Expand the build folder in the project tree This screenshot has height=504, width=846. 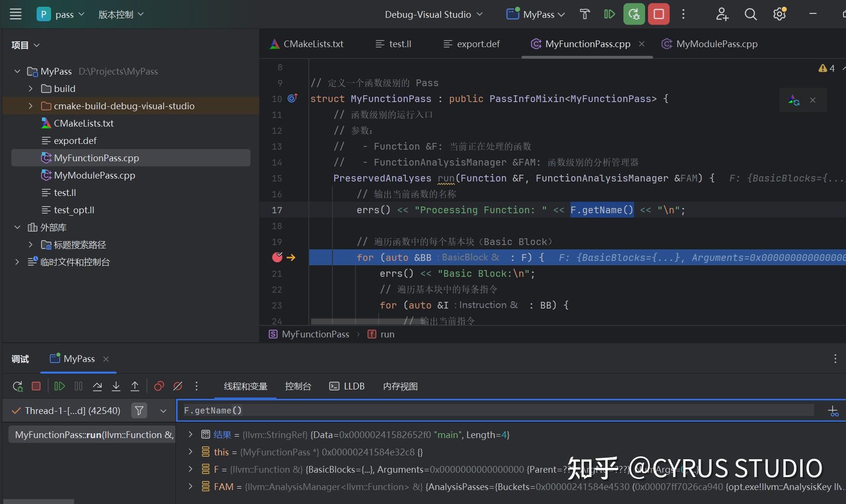[x=30, y=88]
